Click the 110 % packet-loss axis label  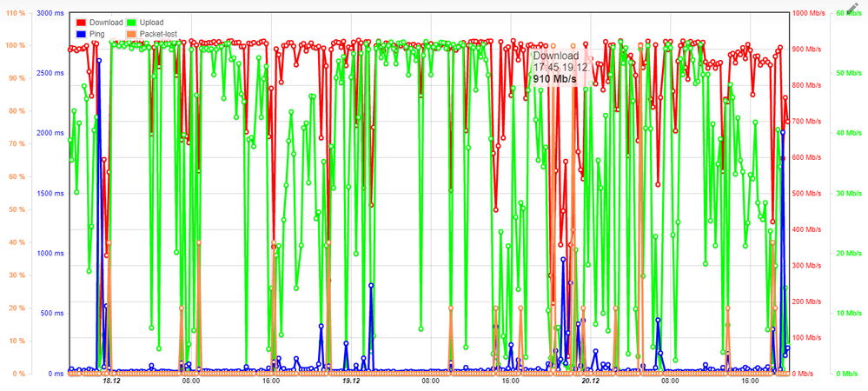click(16, 12)
